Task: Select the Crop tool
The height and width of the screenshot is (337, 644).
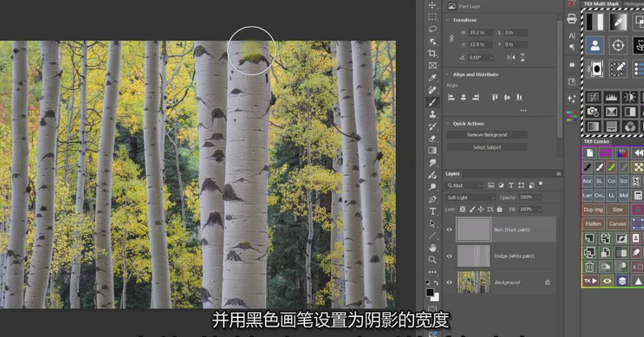Action: click(x=432, y=53)
